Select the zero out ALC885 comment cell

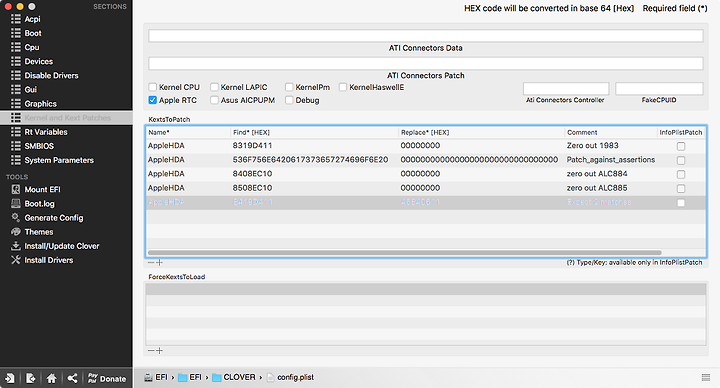point(596,188)
